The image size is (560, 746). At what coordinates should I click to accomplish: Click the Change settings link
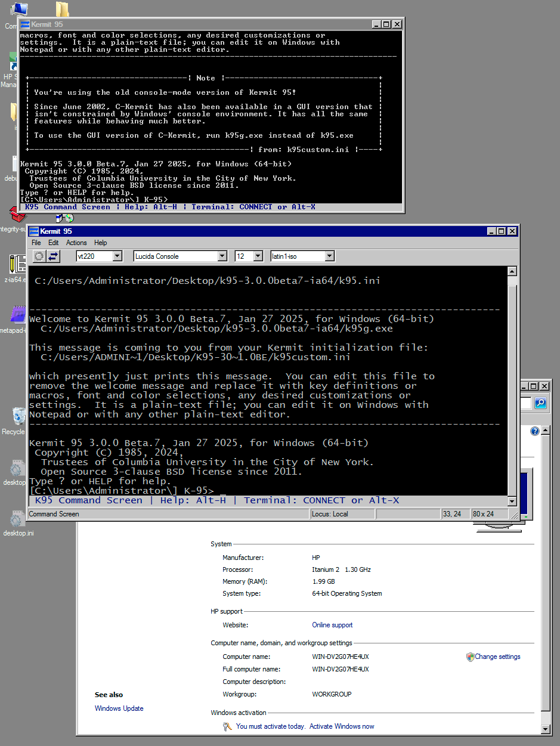(x=497, y=657)
